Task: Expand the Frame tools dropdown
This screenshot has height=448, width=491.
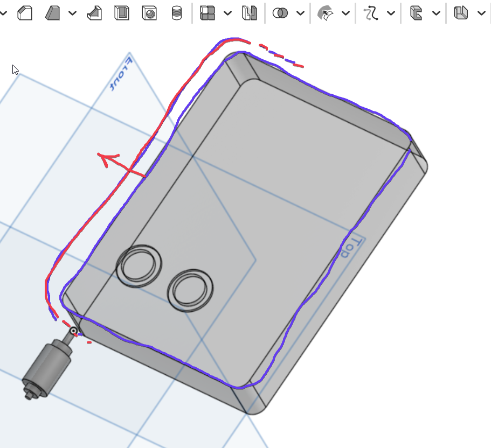Action: pyautogui.click(x=436, y=13)
